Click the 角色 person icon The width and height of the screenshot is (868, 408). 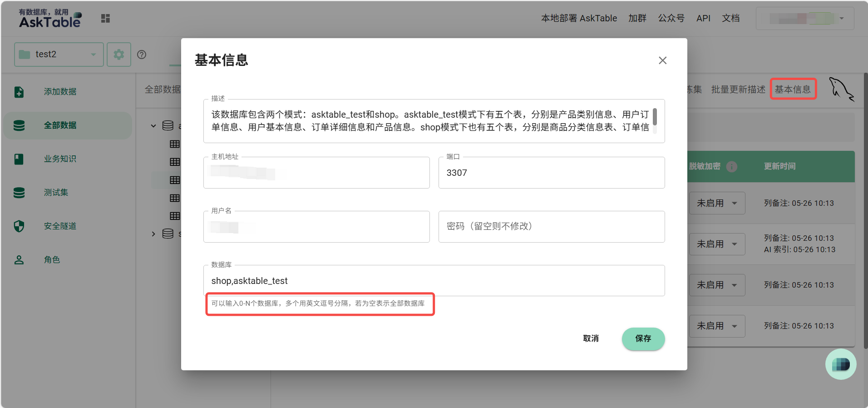[x=19, y=260]
